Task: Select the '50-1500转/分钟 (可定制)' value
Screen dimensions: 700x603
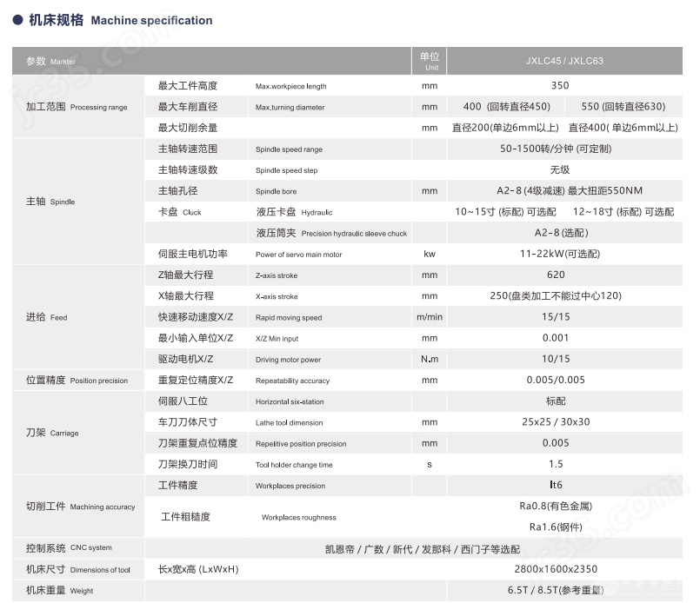Action: [556, 149]
